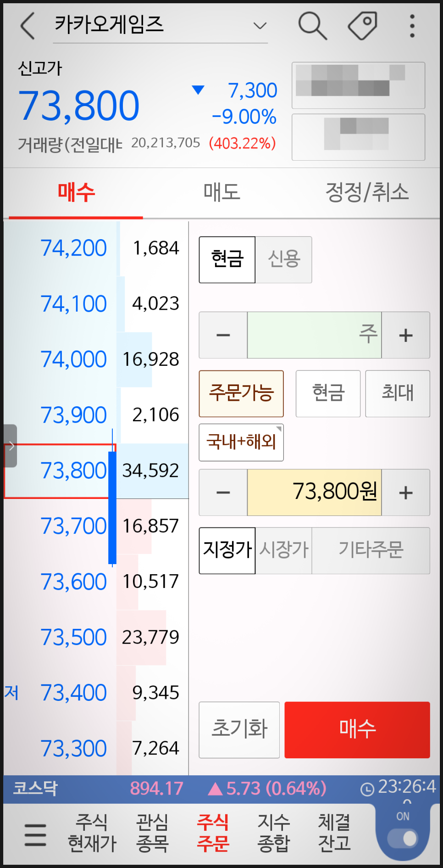The height and width of the screenshot is (868, 443).
Task: Decrease price with minus button
Action: point(223,493)
